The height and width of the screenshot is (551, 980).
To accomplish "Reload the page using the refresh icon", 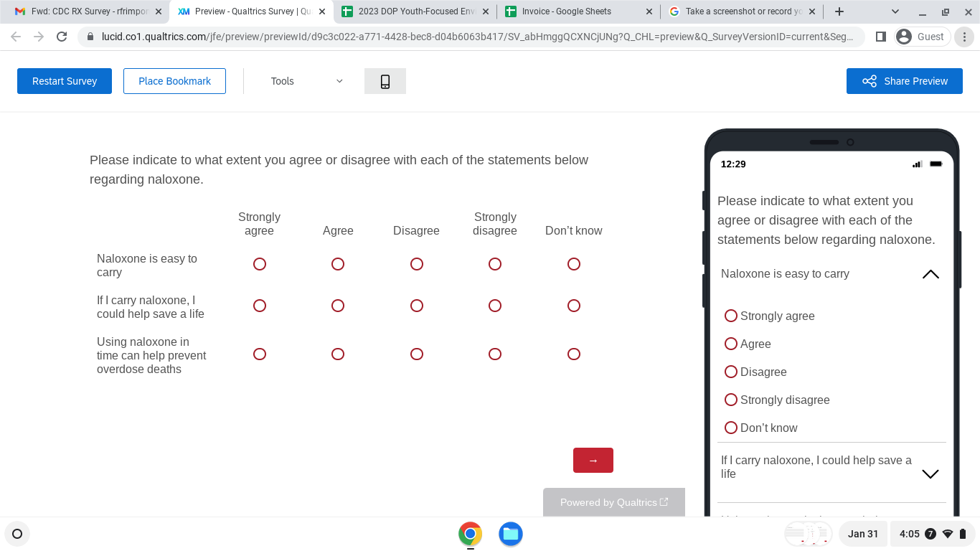I will (62, 37).
